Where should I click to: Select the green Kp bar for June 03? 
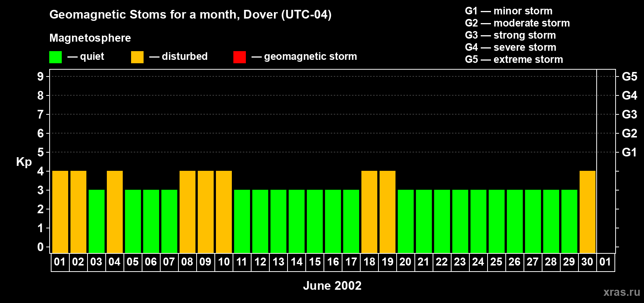(x=97, y=222)
